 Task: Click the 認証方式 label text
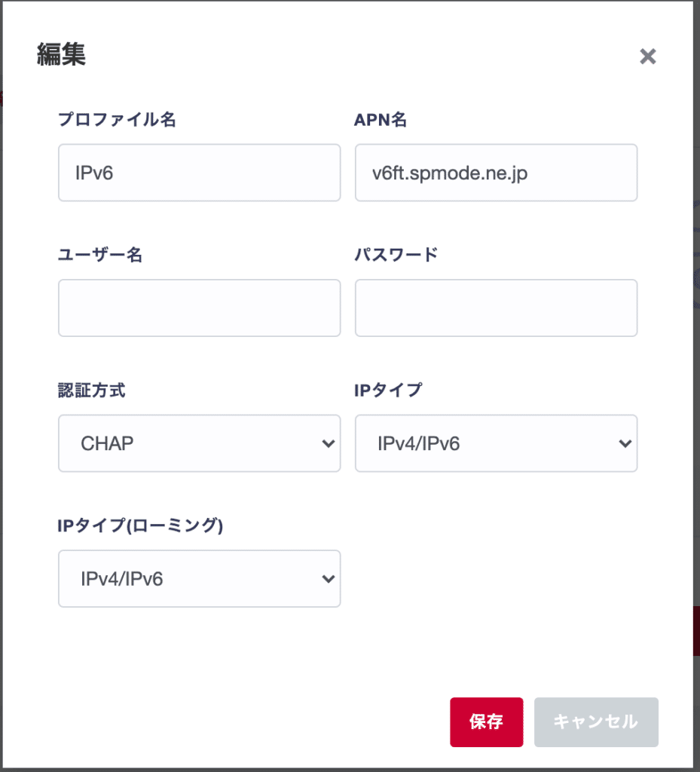[x=92, y=390]
